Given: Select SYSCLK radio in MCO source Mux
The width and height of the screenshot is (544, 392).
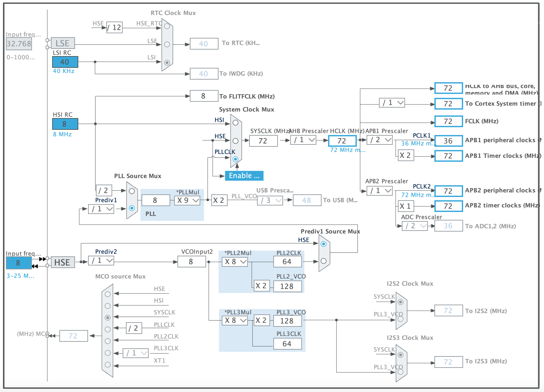Looking at the screenshot, I should 108,318.
